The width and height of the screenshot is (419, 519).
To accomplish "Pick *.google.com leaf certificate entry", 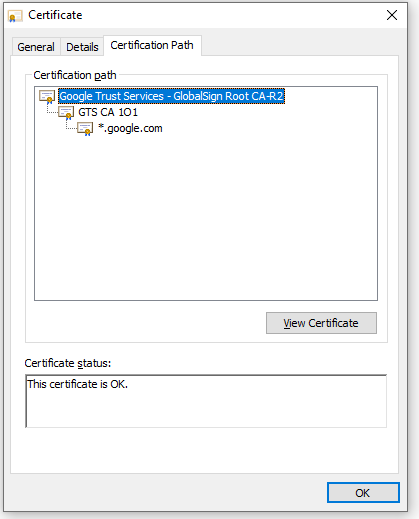I will 130,128.
